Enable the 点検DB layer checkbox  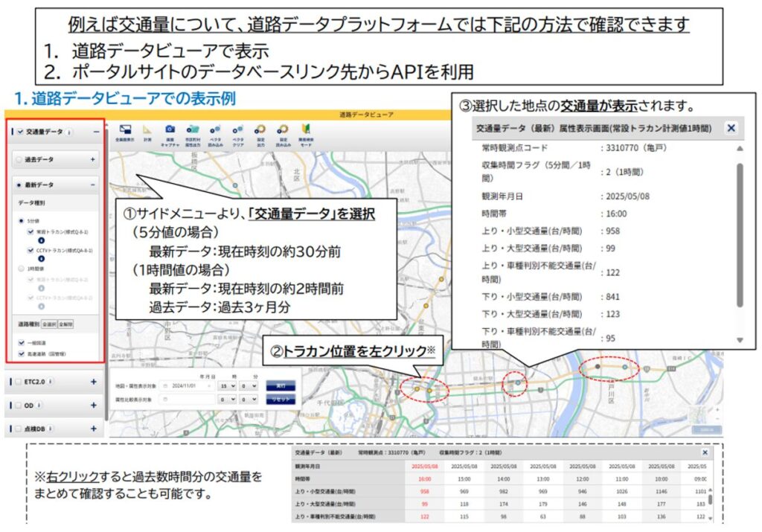(x=19, y=429)
